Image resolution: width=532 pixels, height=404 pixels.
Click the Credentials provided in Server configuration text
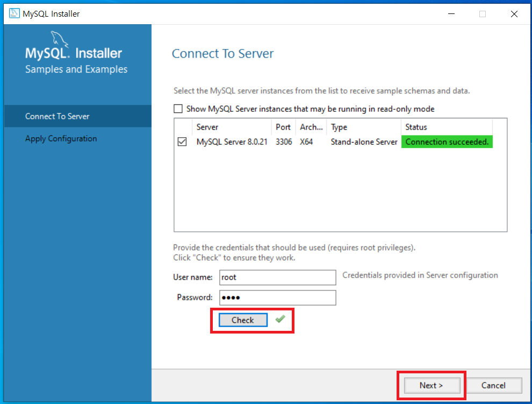420,275
